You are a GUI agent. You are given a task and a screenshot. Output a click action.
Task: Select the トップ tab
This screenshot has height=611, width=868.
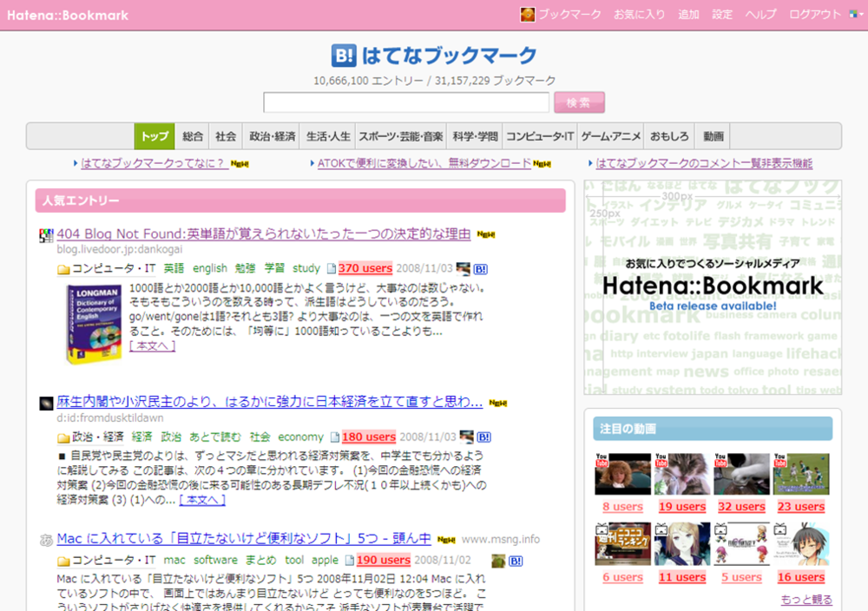[155, 137]
